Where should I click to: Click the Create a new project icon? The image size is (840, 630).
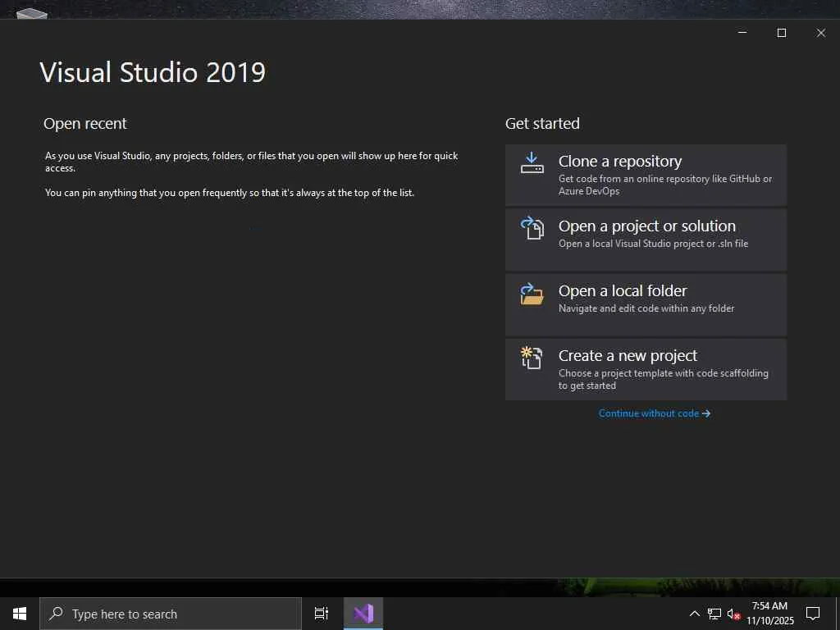532,358
